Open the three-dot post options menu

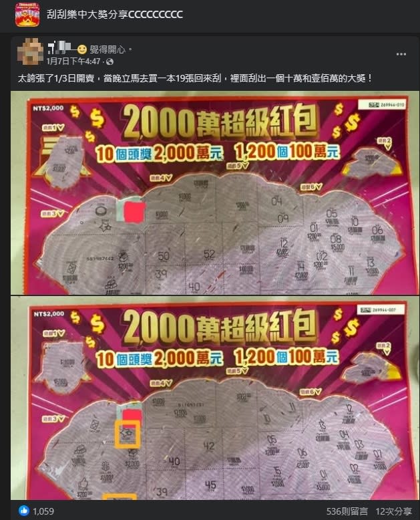401,54
